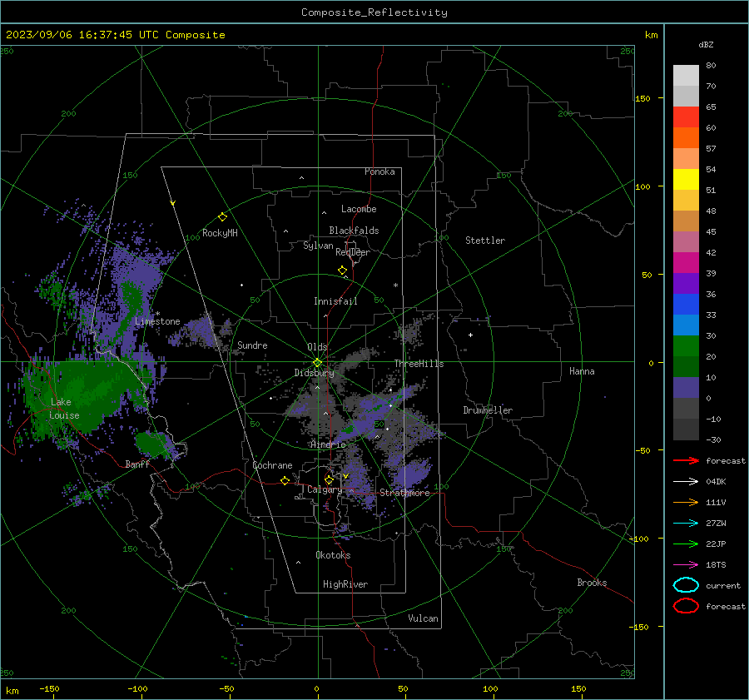Click the Airdrie city label
The width and height of the screenshot is (749, 700).
328,444
